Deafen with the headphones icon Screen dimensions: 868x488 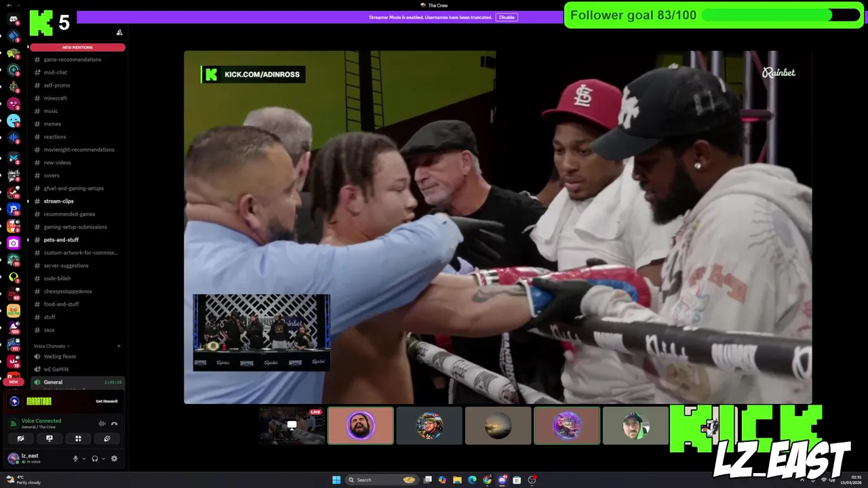click(x=95, y=459)
